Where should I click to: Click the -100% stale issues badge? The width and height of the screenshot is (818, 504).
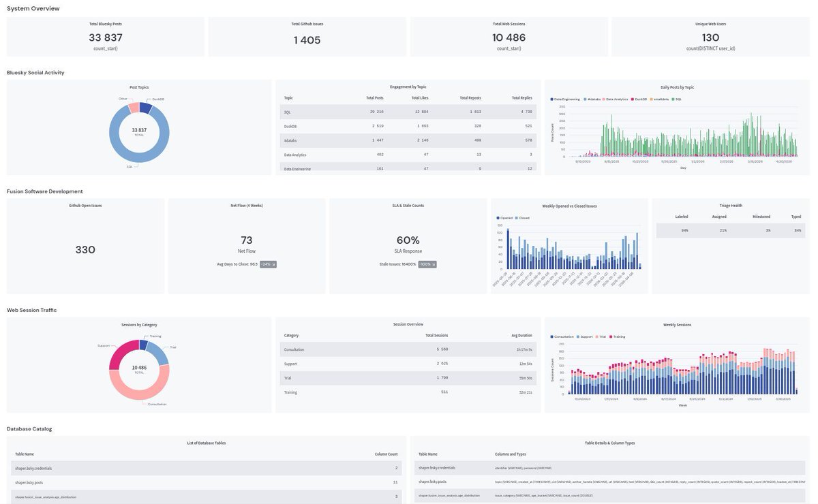[x=427, y=264]
